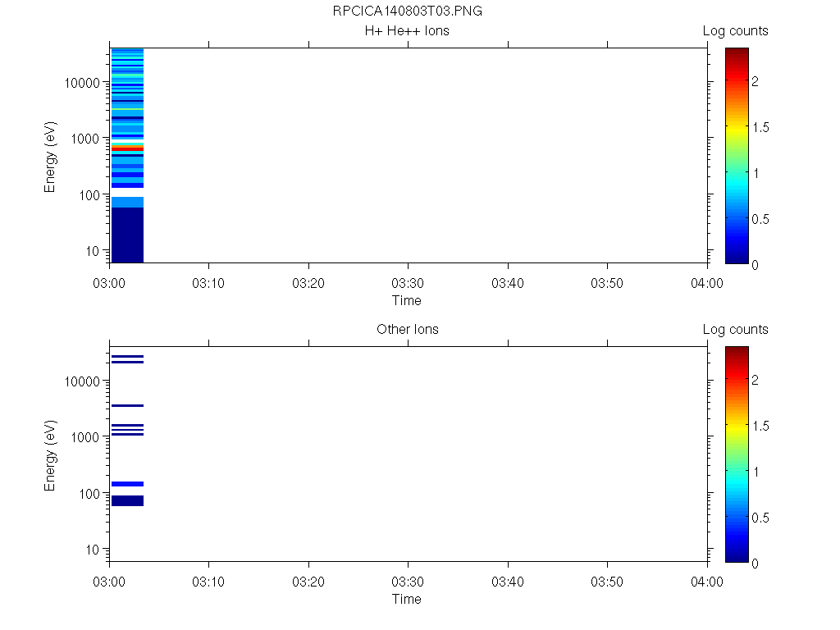Click the 10000 energy tick in bottom plot
The height and width of the screenshot is (630, 840).
82,381
